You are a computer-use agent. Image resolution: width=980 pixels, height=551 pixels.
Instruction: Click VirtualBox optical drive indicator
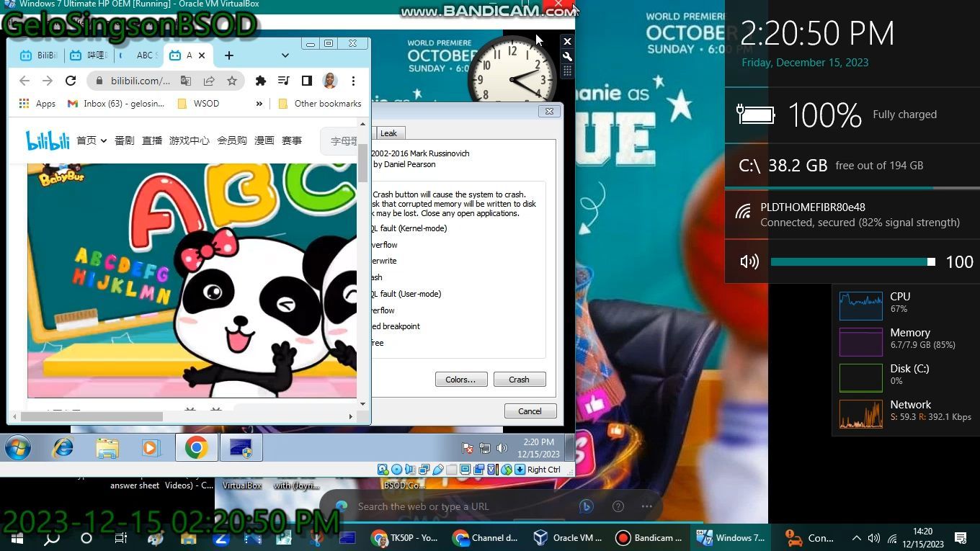[x=396, y=470]
